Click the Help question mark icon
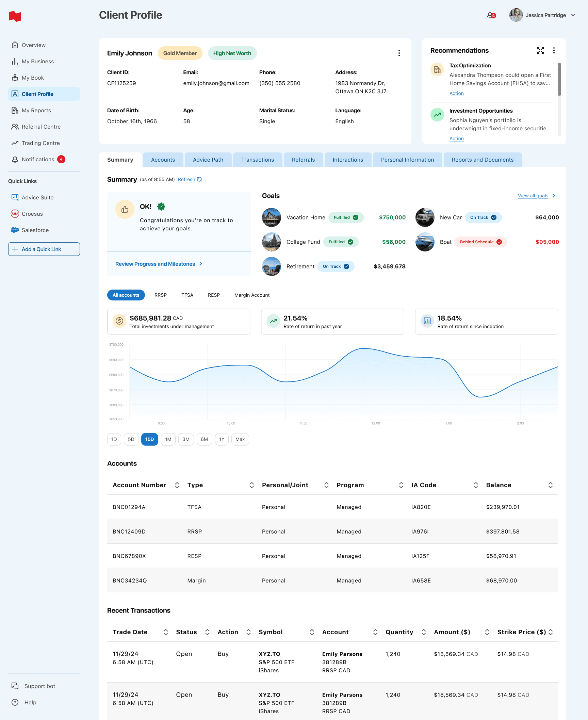Screen dimensions: 588x720 [x=15, y=702]
